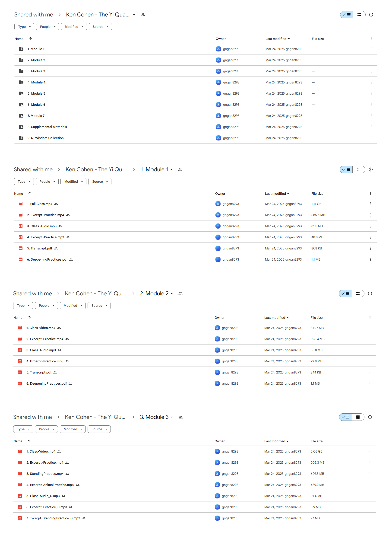Click the 996.4 MB file size cell

(x=317, y=339)
